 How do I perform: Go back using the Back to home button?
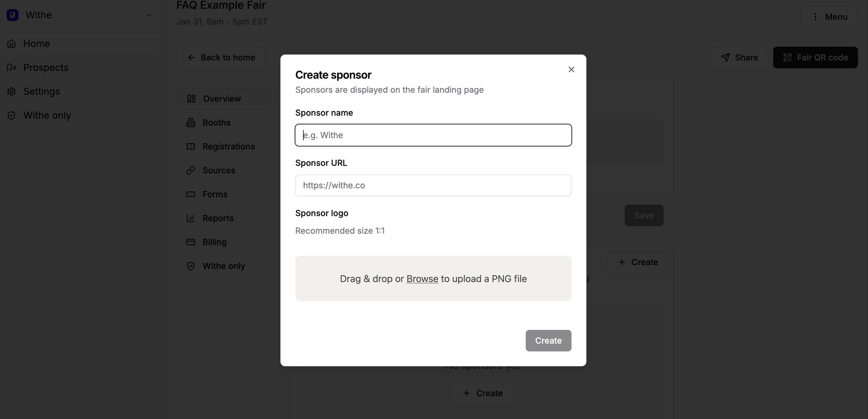click(x=221, y=58)
